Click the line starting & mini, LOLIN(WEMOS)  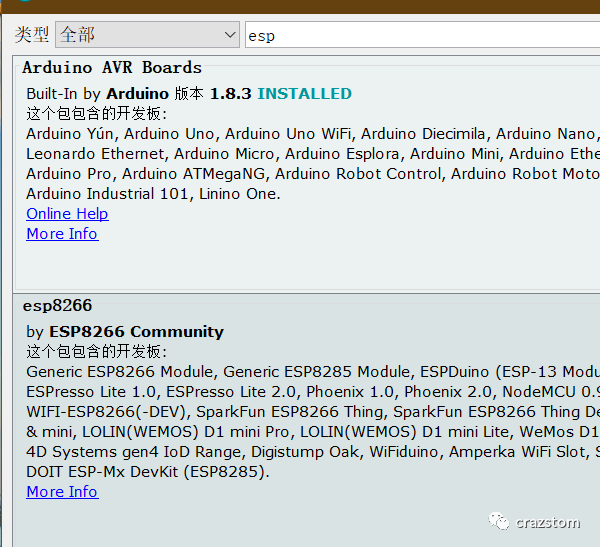[313, 432]
